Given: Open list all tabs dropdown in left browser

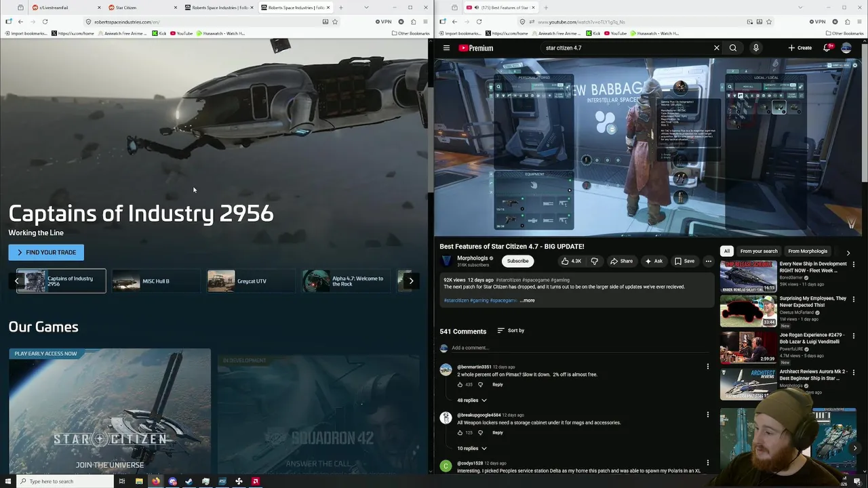Looking at the screenshot, I should (367, 7).
